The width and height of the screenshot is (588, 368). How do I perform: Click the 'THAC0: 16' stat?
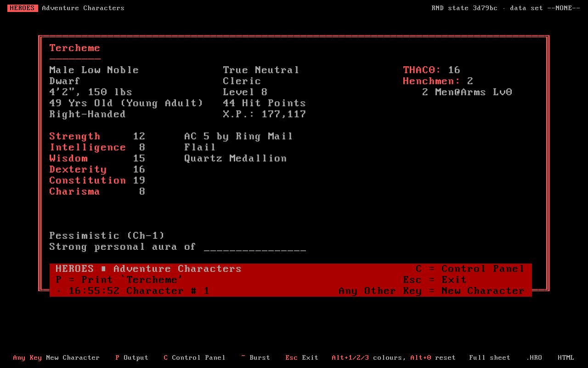click(x=431, y=70)
